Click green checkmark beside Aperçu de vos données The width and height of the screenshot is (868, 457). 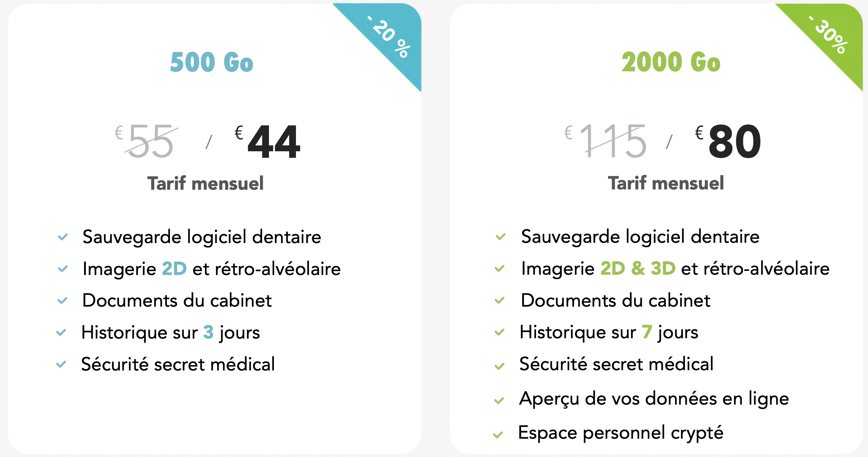tap(499, 400)
